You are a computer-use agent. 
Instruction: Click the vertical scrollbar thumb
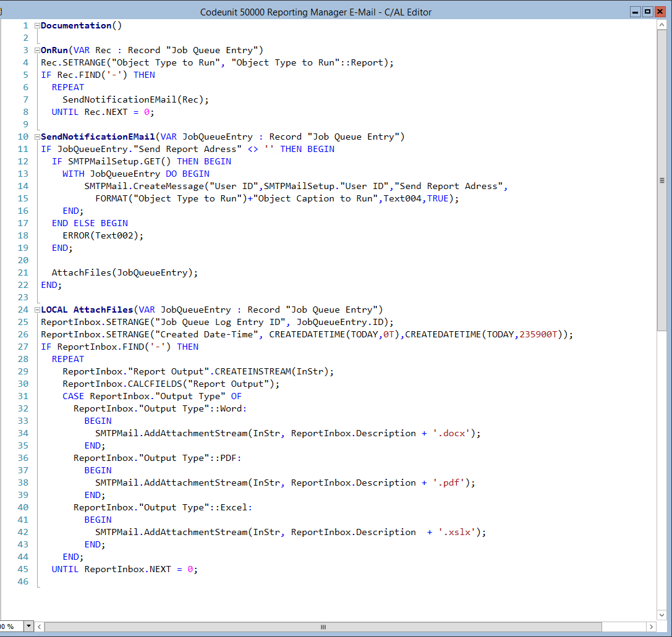click(x=661, y=179)
